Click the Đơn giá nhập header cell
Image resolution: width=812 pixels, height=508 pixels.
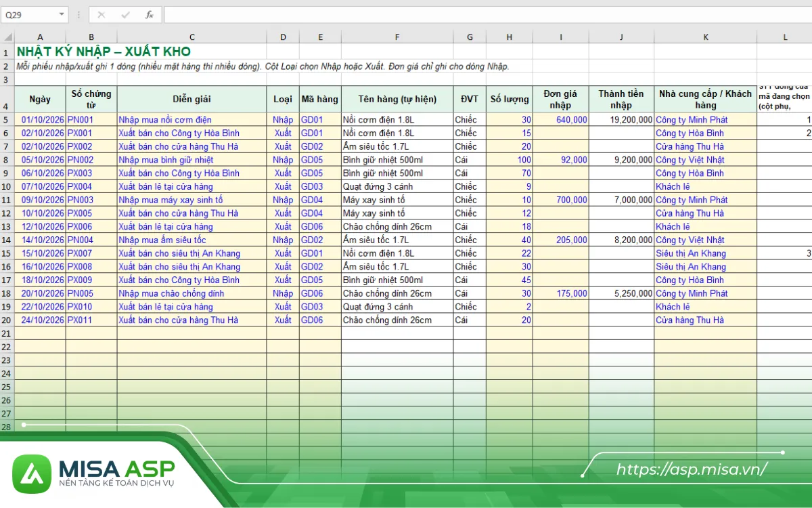pos(560,100)
